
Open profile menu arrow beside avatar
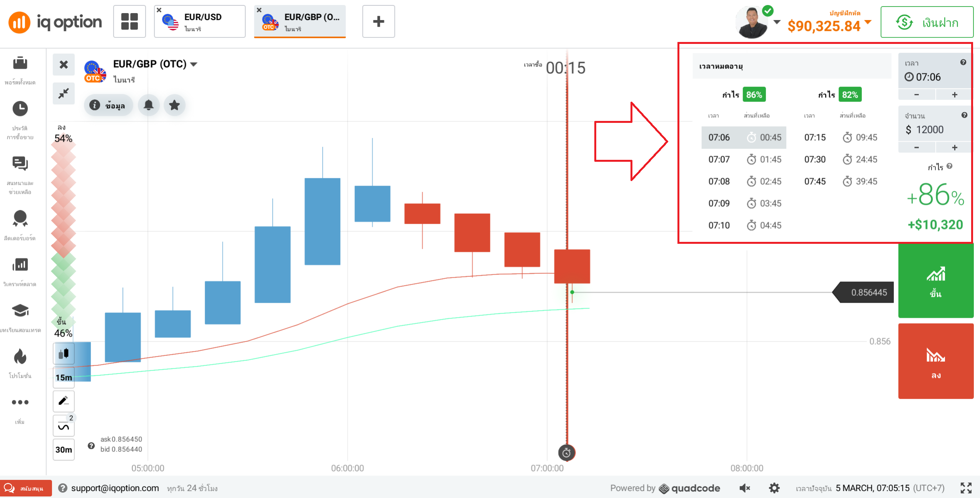point(777,22)
